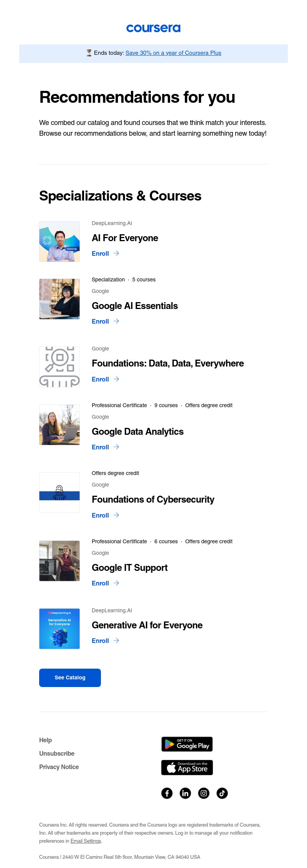Open the TikTok social icon

222,793
